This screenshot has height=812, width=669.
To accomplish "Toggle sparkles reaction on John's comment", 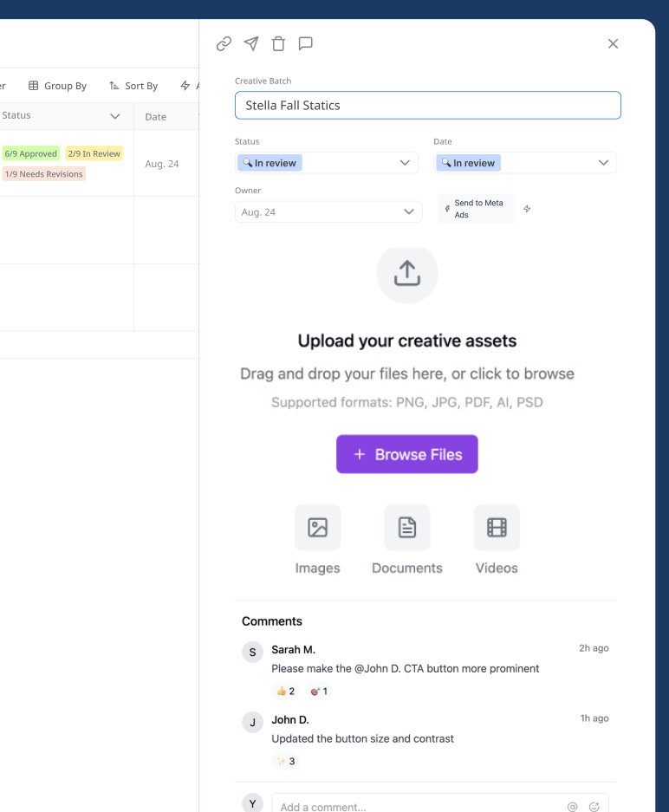I will click(x=286, y=761).
